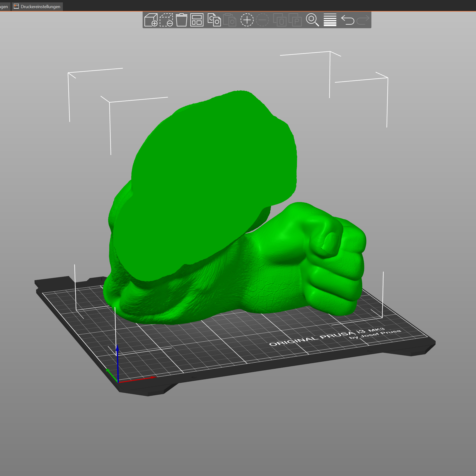
Task: Toggle variable layer height editing
Action: click(x=330, y=20)
